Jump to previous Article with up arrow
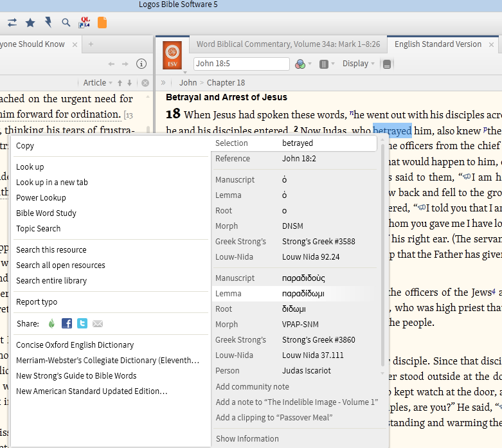Viewport: 502px width, 448px height. point(120,83)
